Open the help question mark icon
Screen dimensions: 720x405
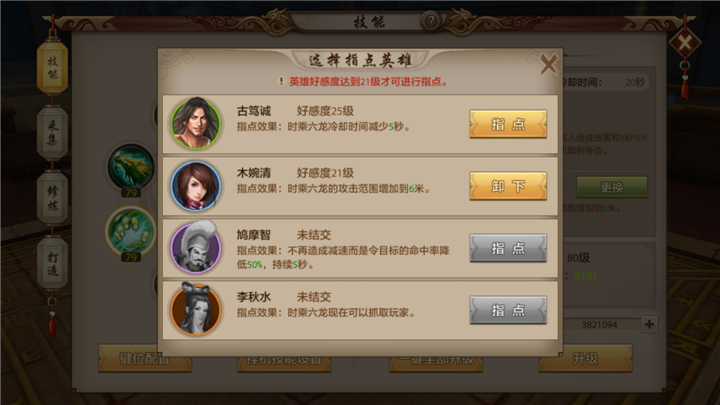[x=431, y=21]
